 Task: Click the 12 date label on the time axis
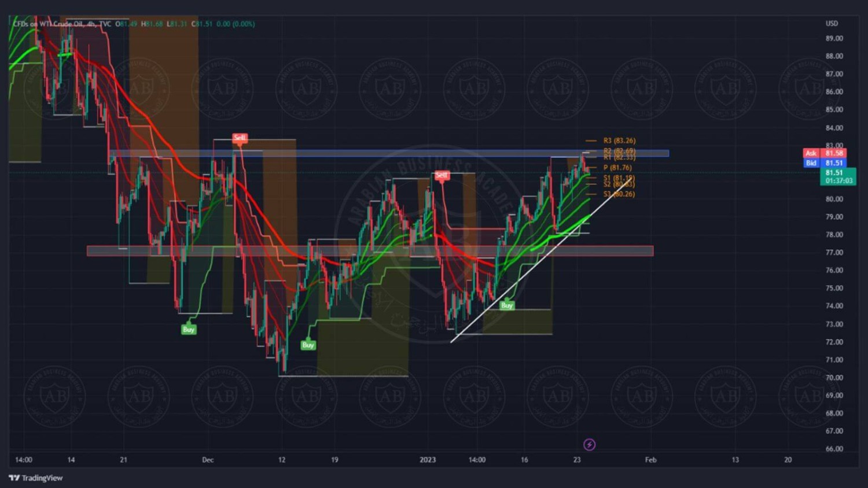282,460
